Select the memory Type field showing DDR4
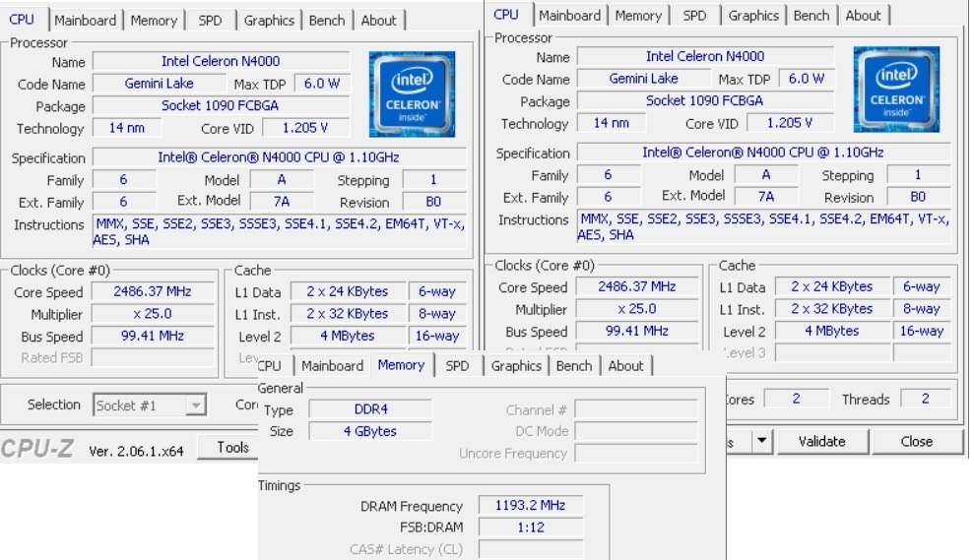The image size is (974, 560). tap(370, 409)
